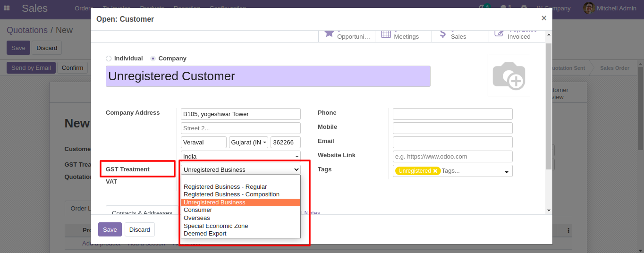Viewport: 644px width, 253px height.
Task: Edit the Unregistered Customer name field
Action: click(268, 76)
